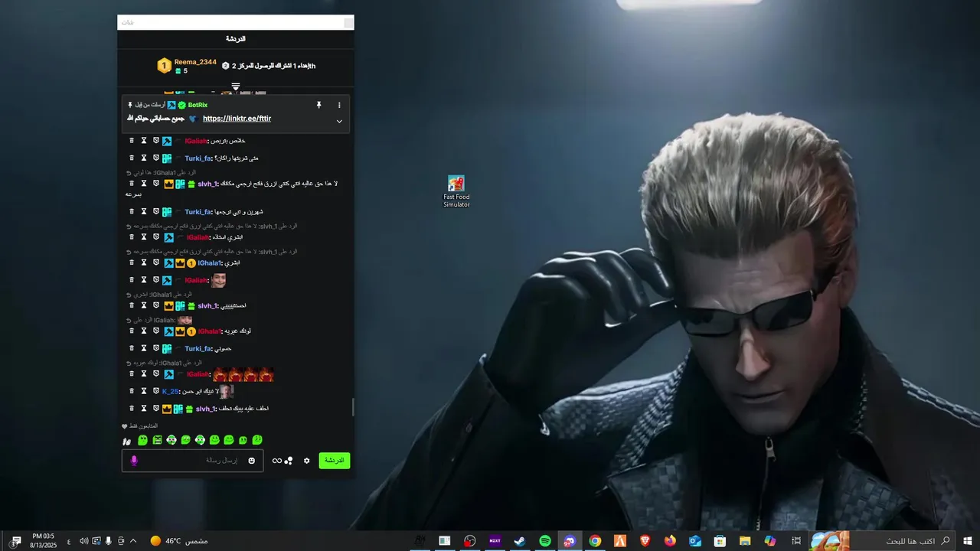Delete Turki_fa's first message with trash icon
980x551 pixels.
coord(132,158)
